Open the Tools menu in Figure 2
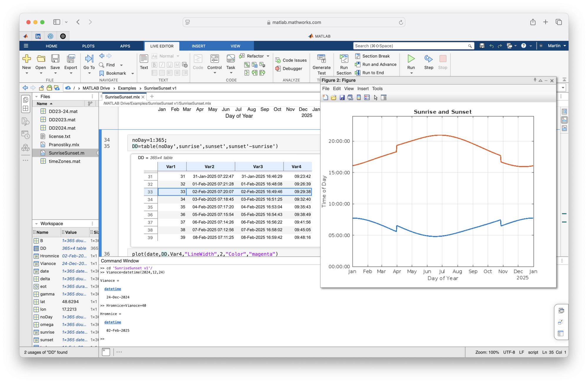Image resolution: width=588 pixels, height=383 pixels. point(377,89)
